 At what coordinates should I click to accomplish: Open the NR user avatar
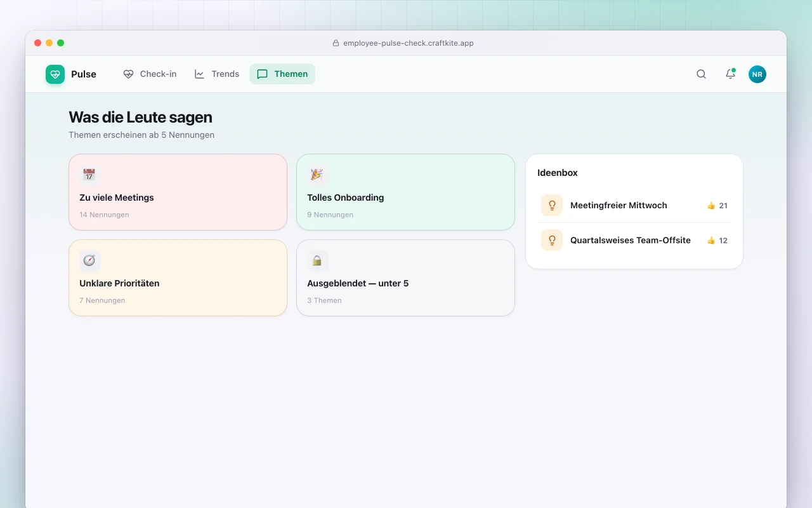pos(757,74)
